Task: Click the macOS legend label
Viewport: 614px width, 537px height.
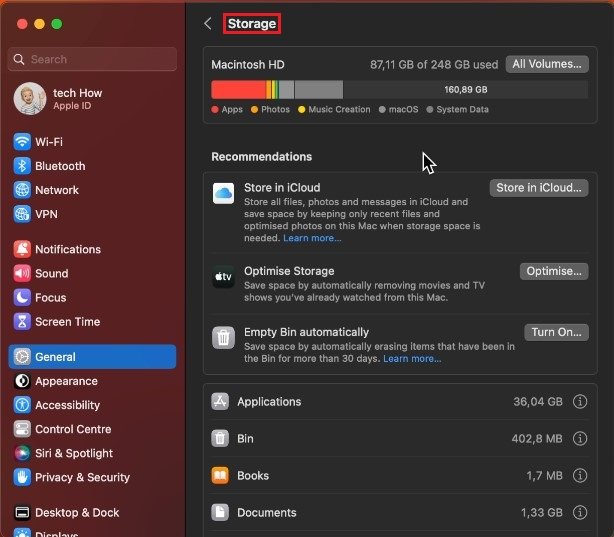Action: pyautogui.click(x=403, y=110)
